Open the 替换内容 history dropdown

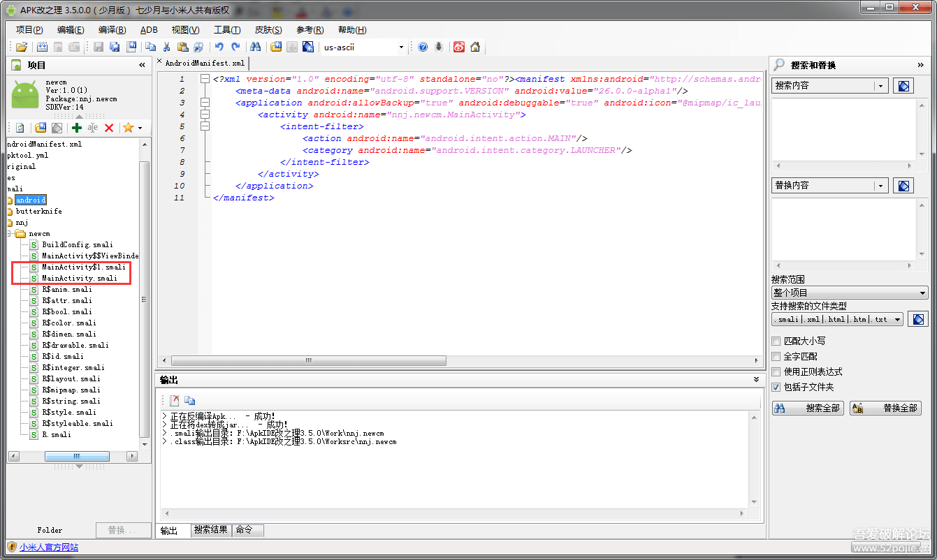[x=880, y=186]
